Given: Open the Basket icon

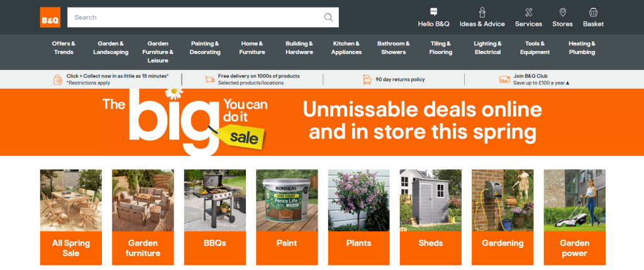Looking at the screenshot, I should [x=593, y=12].
